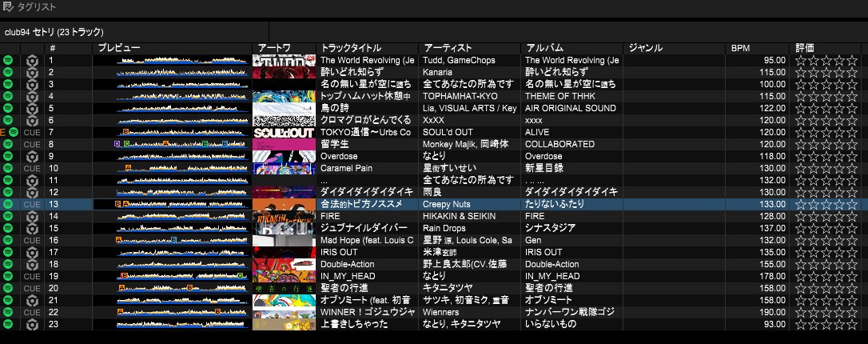Click BPM value 178.00
Image resolution: width=868 pixels, height=344 pixels.
(x=772, y=277)
